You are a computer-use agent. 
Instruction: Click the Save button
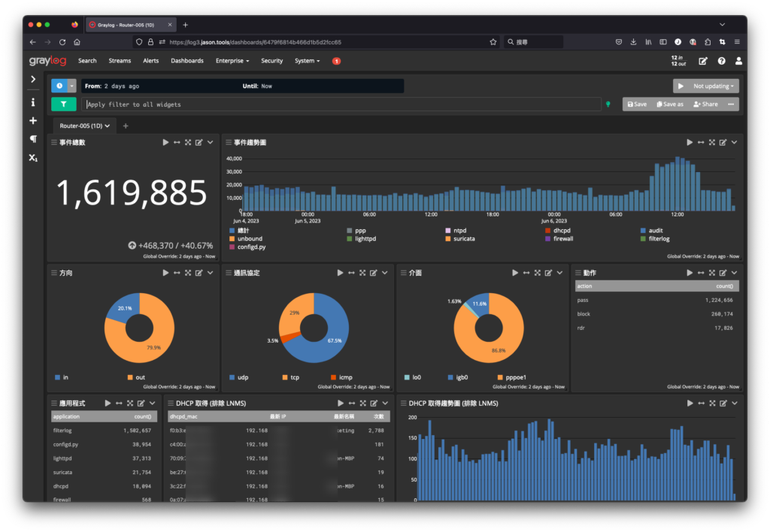[637, 104]
